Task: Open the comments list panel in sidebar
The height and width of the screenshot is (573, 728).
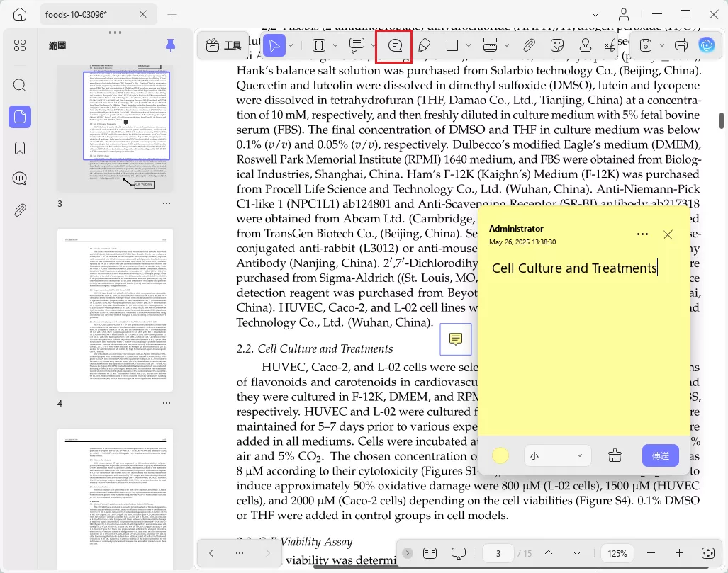Action: click(x=20, y=178)
